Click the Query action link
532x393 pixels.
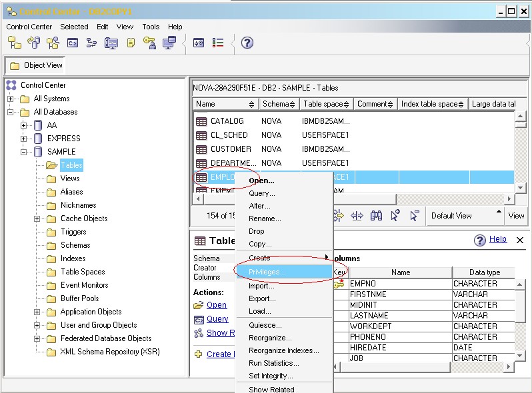[217, 319]
